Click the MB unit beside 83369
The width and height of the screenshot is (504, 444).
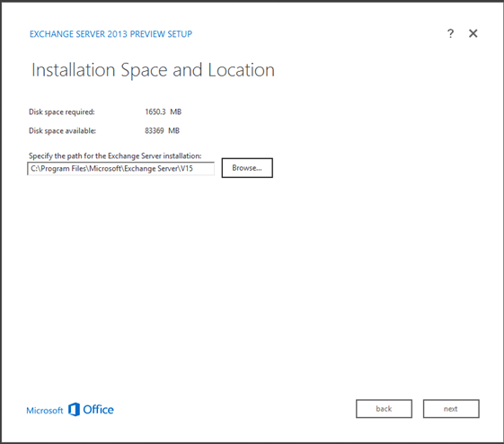[x=174, y=131]
